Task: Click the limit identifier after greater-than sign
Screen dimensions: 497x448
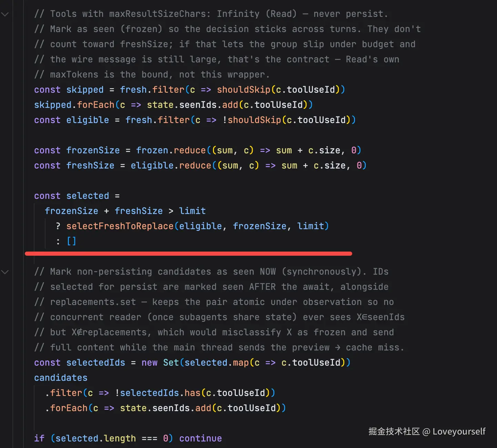Action: click(192, 211)
